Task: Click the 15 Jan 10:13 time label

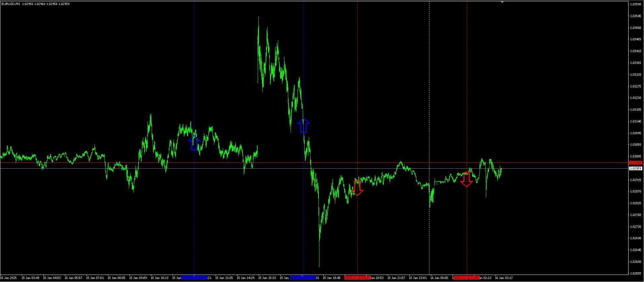Action: (x=159, y=278)
